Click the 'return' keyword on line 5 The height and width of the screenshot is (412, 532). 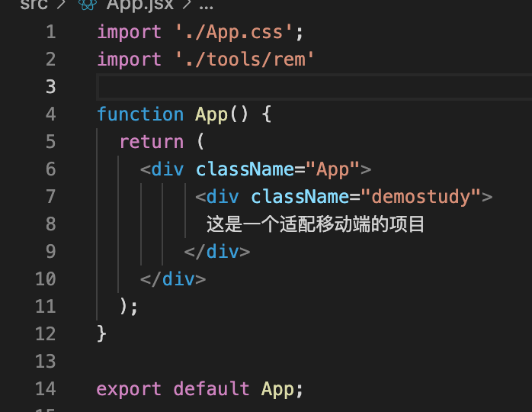152,142
